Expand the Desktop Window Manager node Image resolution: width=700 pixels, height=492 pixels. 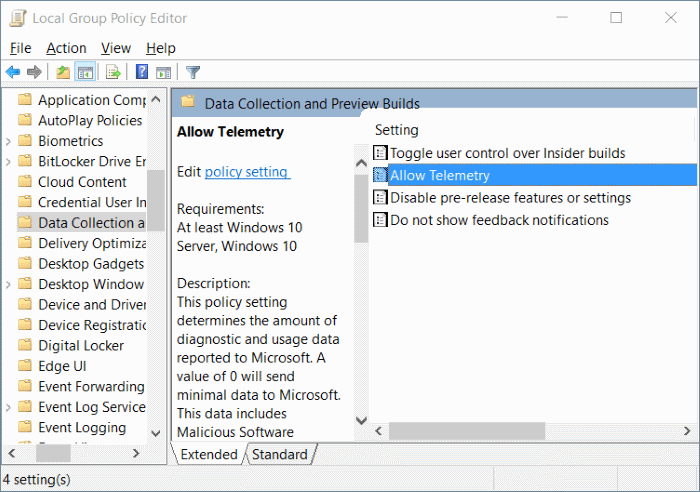coord(8,284)
